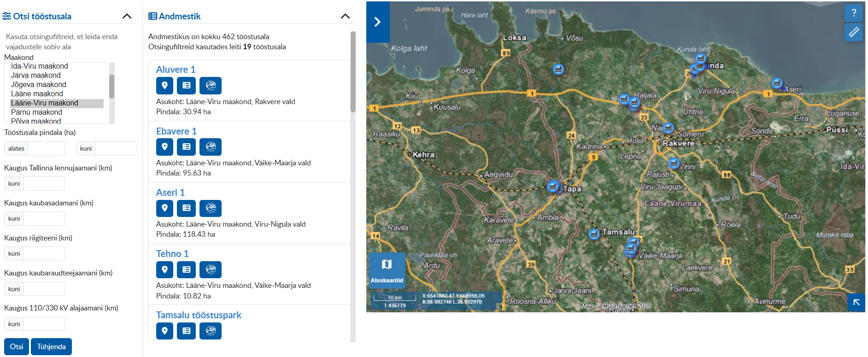This screenshot has height=357, width=868.
Task: Select Järva maakond in the county list
Action: pyautogui.click(x=36, y=76)
